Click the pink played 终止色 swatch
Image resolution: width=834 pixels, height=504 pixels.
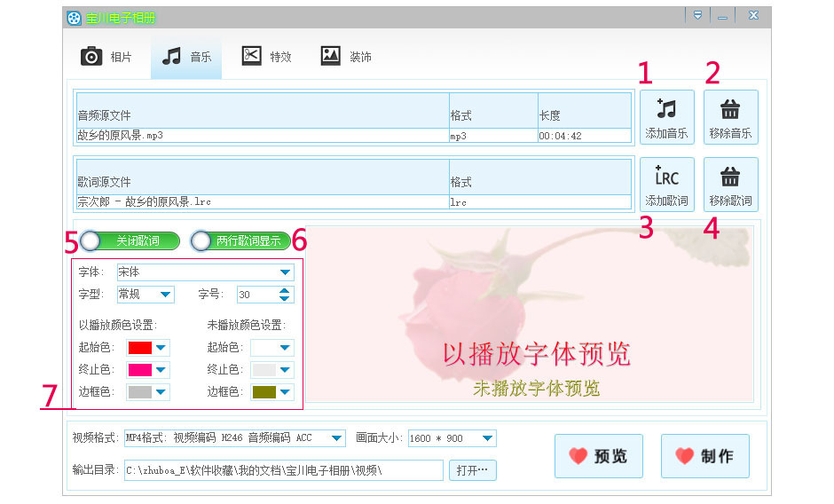[x=140, y=370]
